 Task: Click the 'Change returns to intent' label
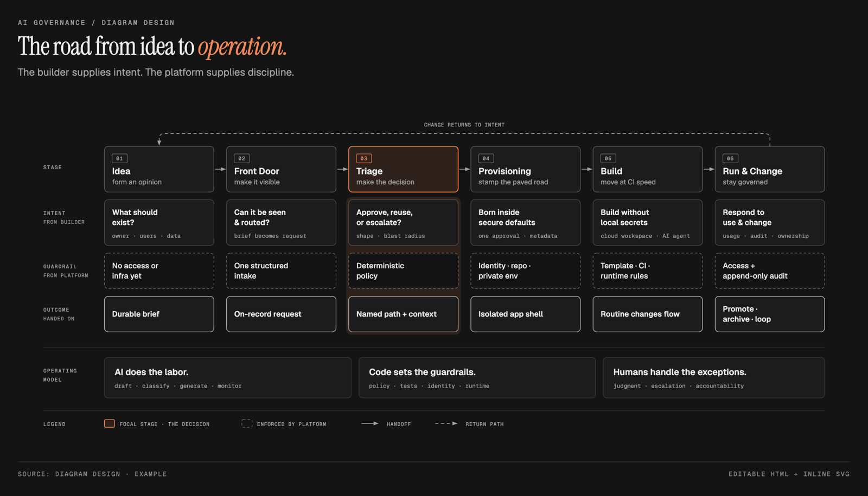click(x=464, y=125)
